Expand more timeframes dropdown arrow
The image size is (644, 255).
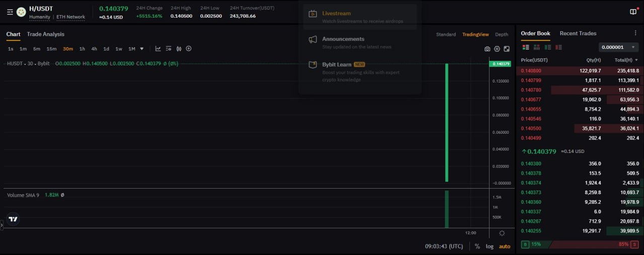point(142,49)
